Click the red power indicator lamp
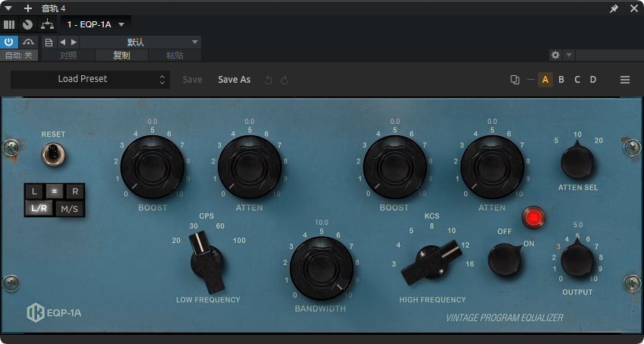This screenshot has height=344, width=644. (533, 217)
